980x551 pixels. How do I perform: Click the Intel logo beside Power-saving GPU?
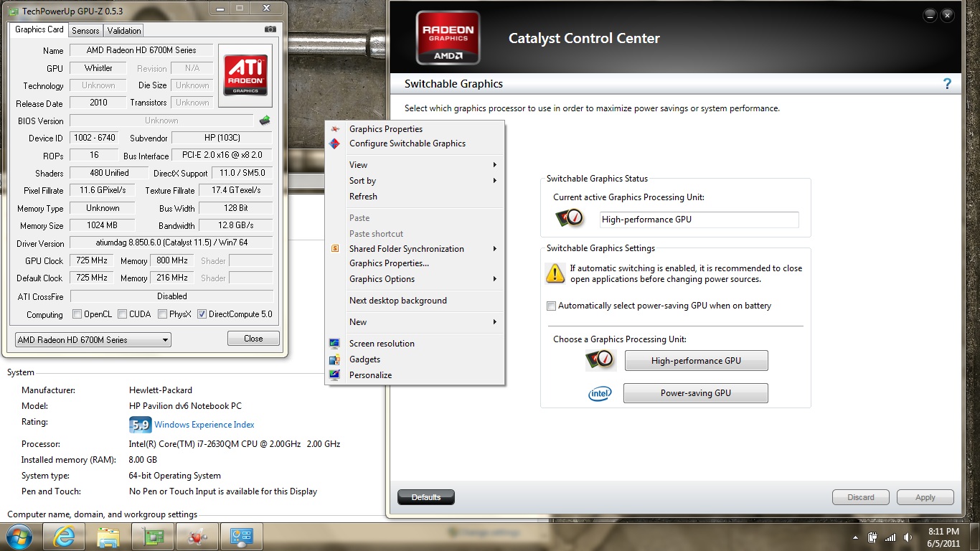(600, 393)
